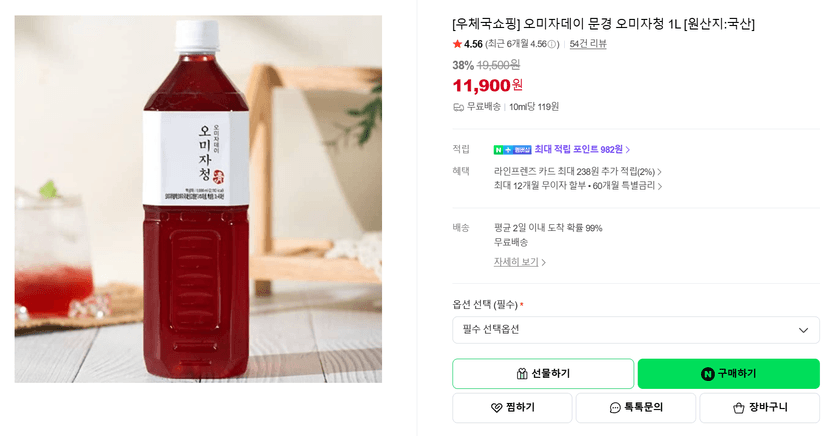This screenshot has width=828, height=436.
Task: Expand options with the dropdown chevron arrow
Action: [x=803, y=330]
